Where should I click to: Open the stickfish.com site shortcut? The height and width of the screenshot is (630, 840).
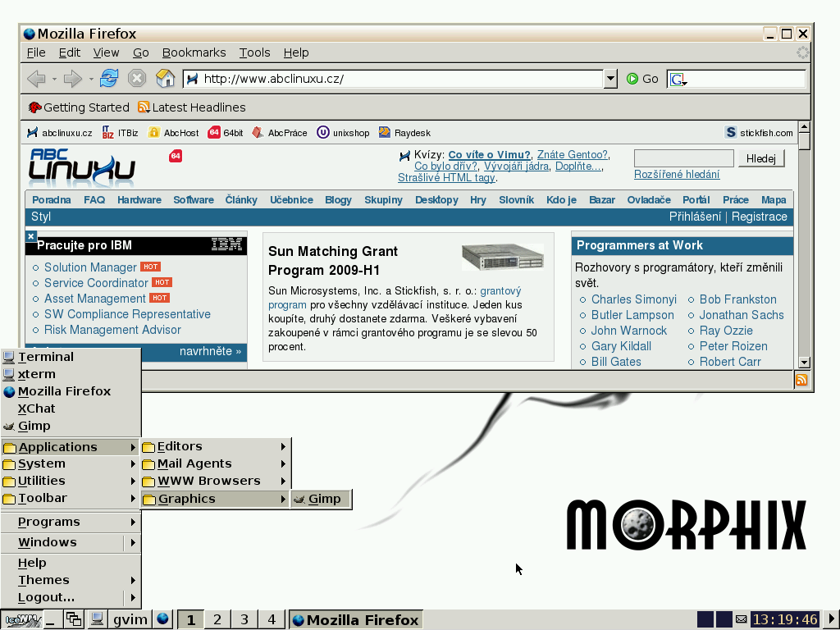tap(759, 133)
